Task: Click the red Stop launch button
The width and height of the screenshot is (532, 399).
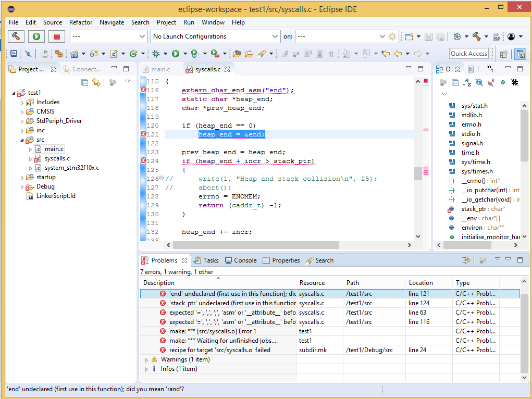Action: click(57, 36)
